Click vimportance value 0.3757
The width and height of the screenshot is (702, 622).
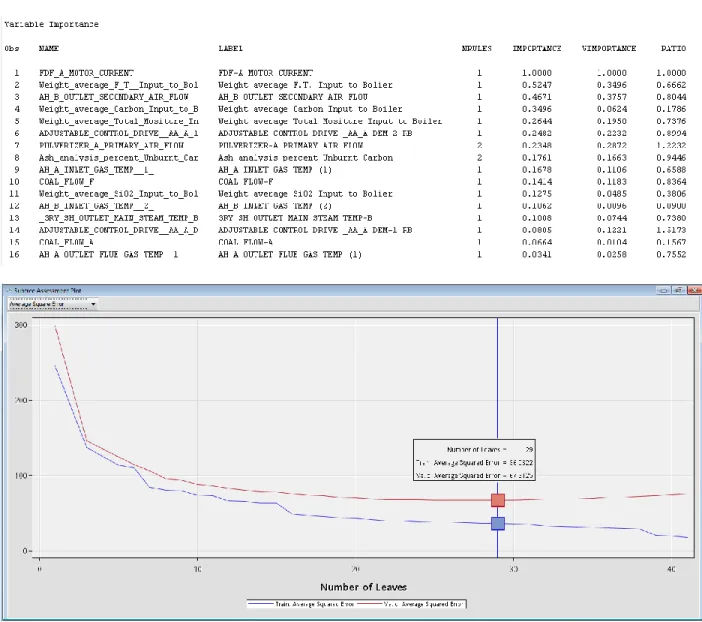(x=612, y=97)
